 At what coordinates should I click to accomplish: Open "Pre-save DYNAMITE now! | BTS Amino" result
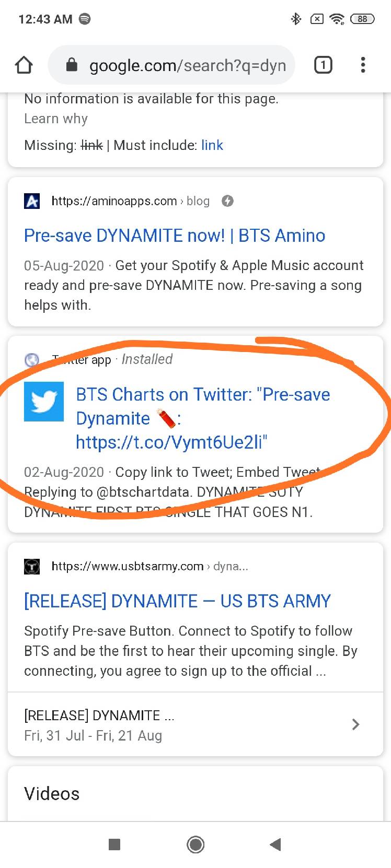(x=175, y=236)
